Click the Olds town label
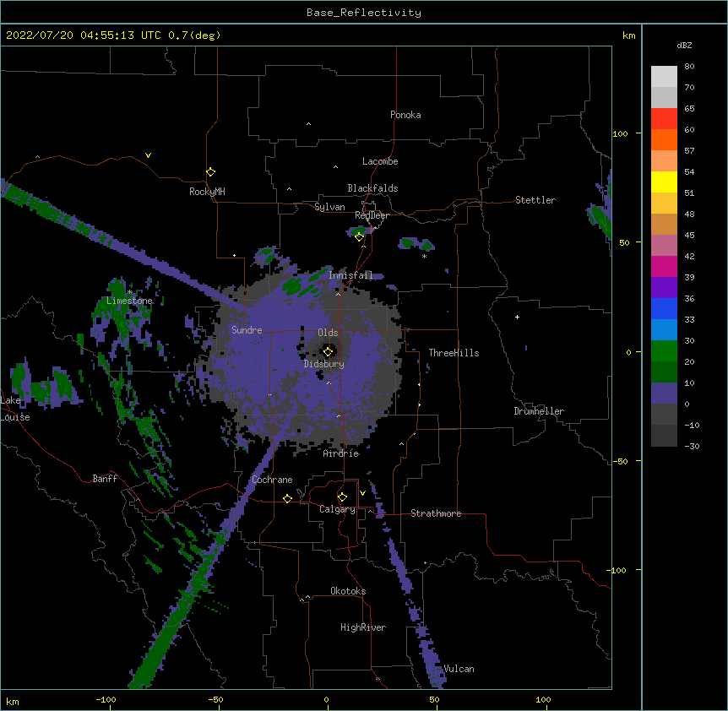Image resolution: width=728 pixels, height=711 pixels. point(328,333)
